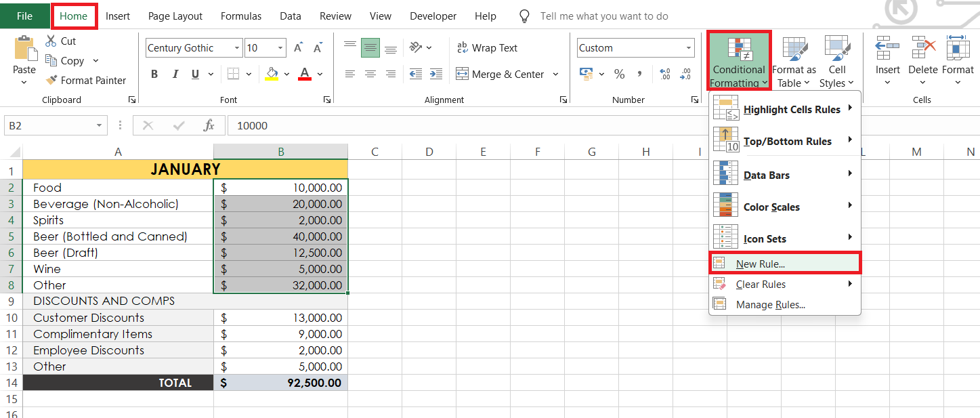Open Icon Sets submenu
The width and height of the screenshot is (980, 418).
[784, 238]
